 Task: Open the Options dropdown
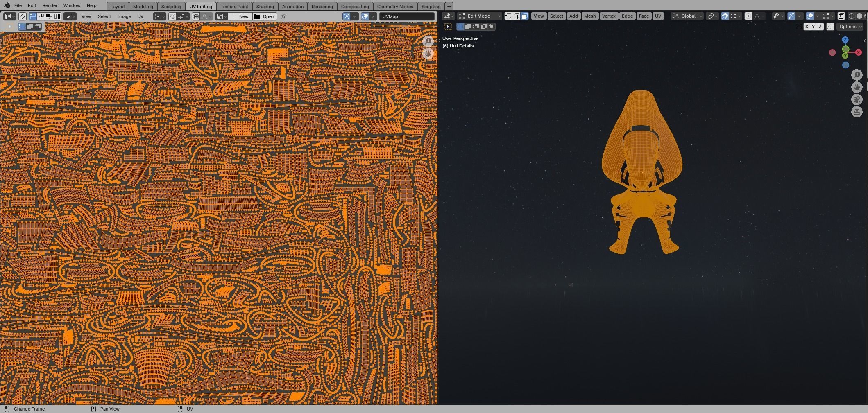click(x=850, y=27)
